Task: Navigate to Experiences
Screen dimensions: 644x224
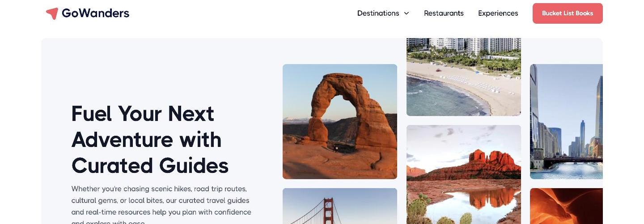Action: 498,13
